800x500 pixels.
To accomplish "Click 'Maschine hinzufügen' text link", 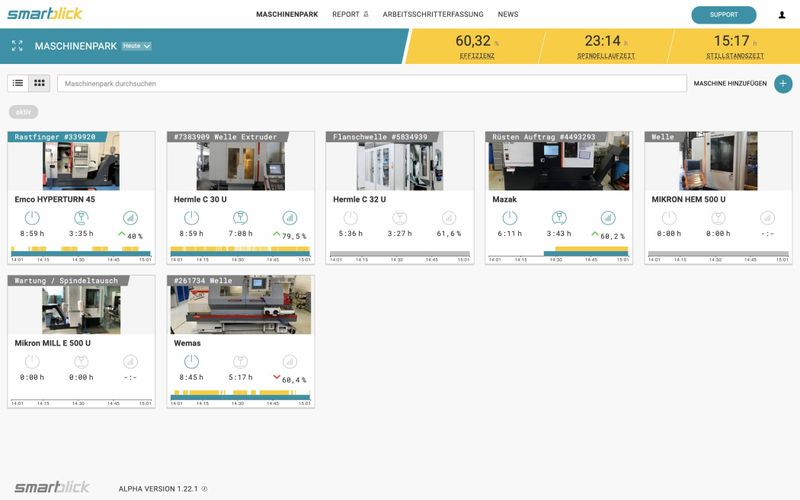I will [x=730, y=84].
